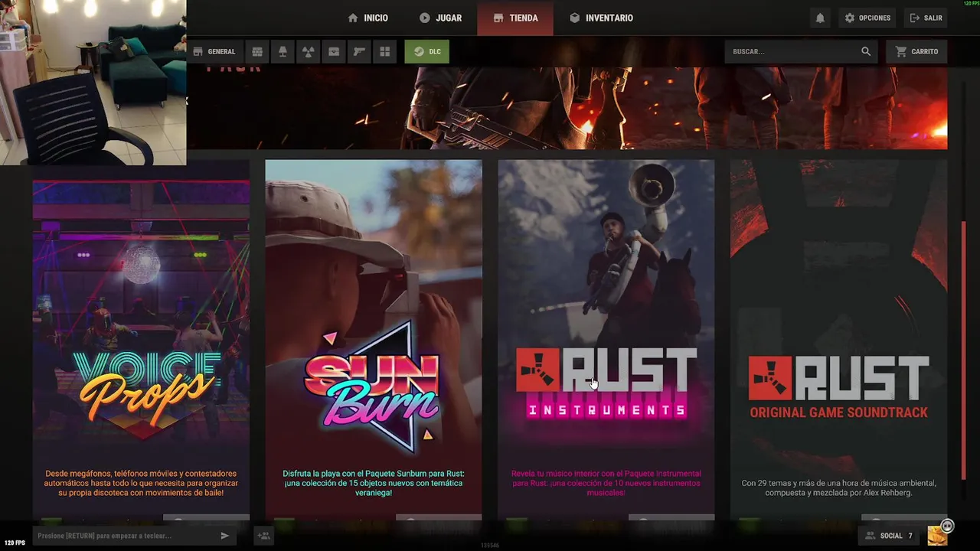
Task: Filter store by pistol weapons icon
Action: click(359, 51)
